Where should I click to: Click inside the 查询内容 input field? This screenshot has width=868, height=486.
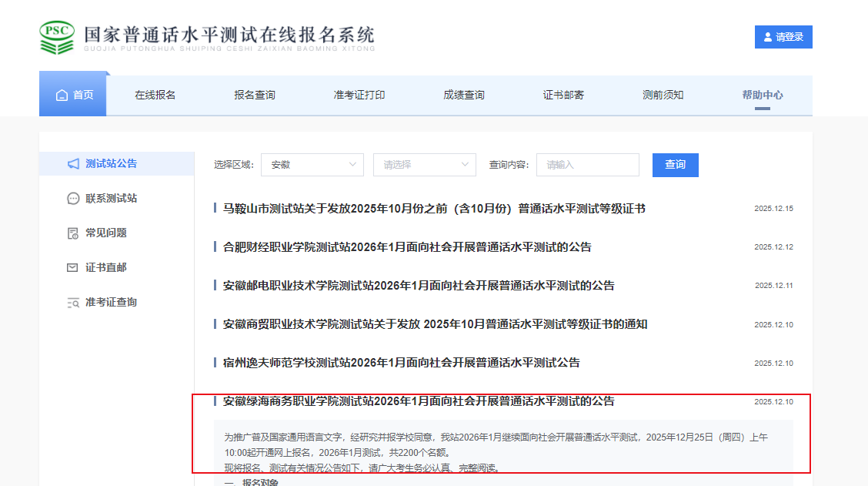click(x=587, y=165)
